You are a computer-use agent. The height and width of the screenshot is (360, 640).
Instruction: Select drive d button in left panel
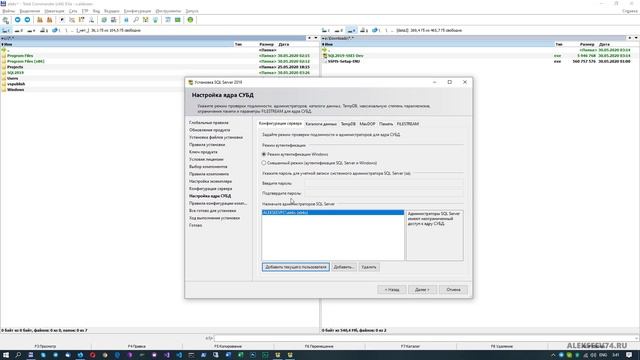coord(18,30)
